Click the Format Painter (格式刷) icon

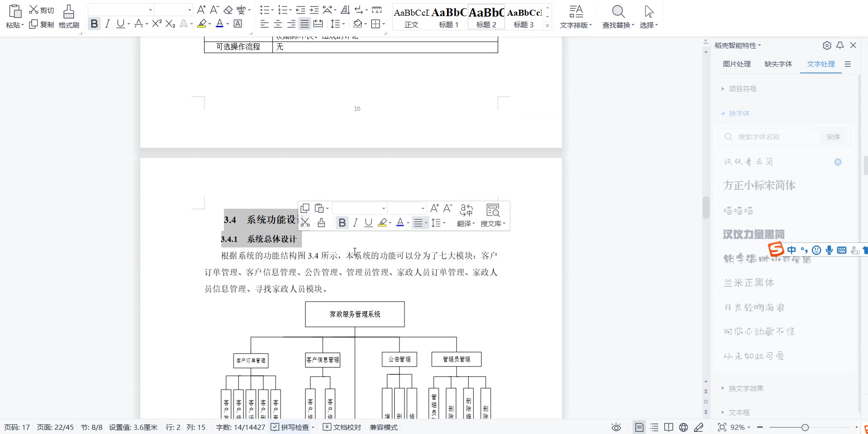point(69,17)
